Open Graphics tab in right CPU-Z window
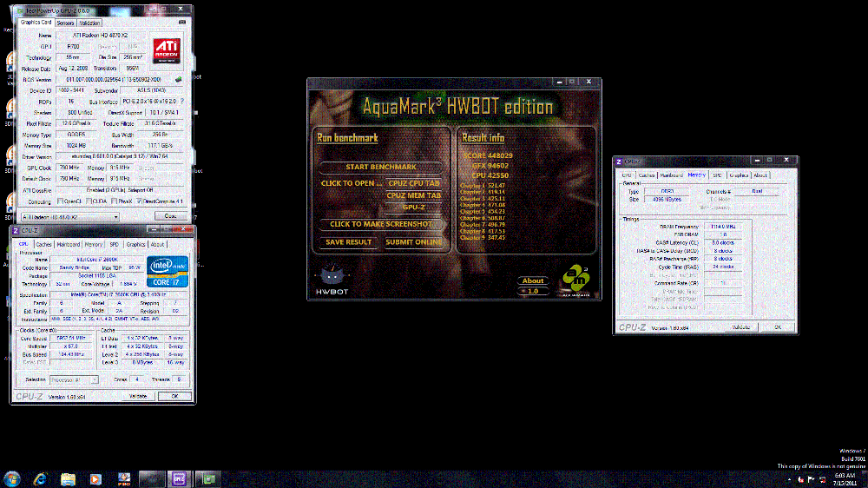The width and height of the screenshot is (868, 488). pos(739,175)
